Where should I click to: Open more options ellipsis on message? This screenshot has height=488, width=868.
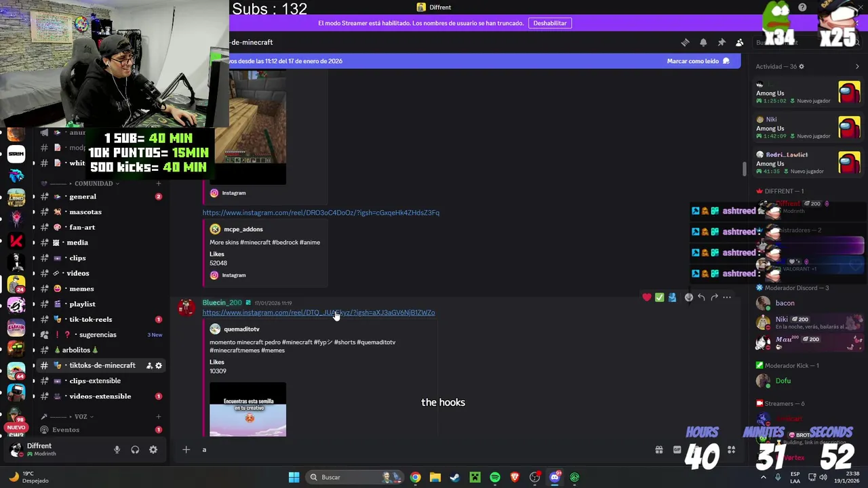point(727,297)
